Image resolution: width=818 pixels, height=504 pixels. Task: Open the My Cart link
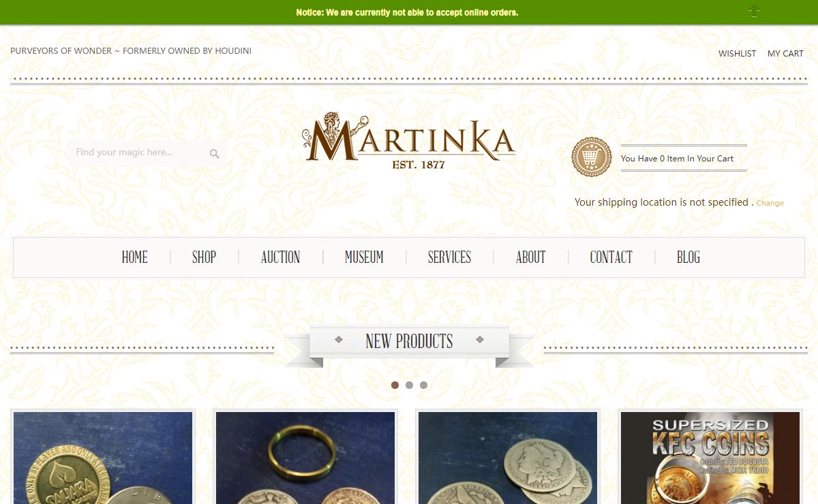pyautogui.click(x=785, y=53)
